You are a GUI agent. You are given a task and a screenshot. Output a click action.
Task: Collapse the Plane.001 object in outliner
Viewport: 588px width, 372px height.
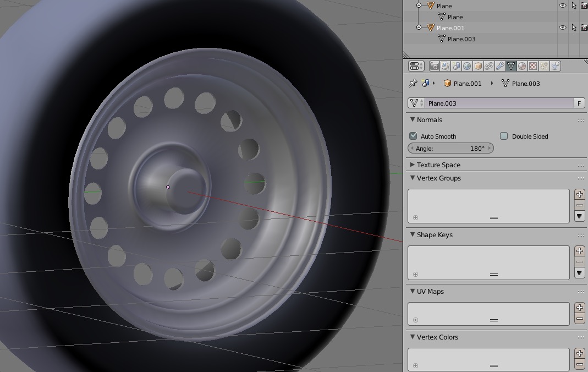pyautogui.click(x=419, y=28)
